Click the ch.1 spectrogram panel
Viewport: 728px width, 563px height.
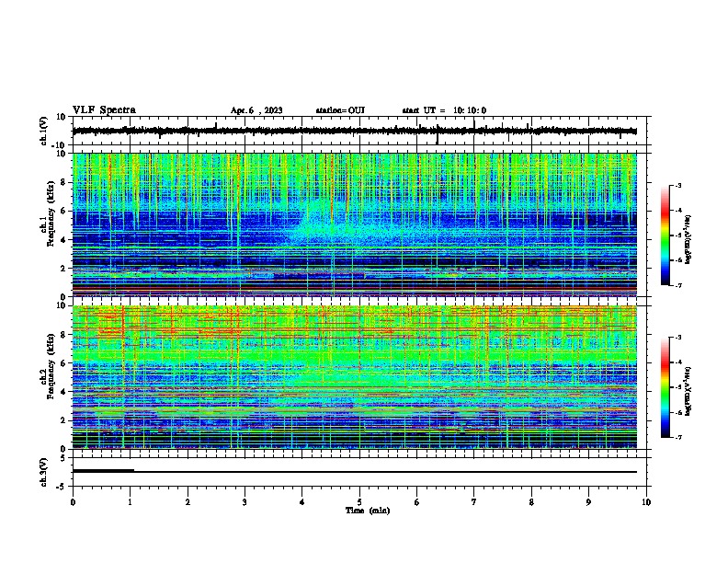354,224
